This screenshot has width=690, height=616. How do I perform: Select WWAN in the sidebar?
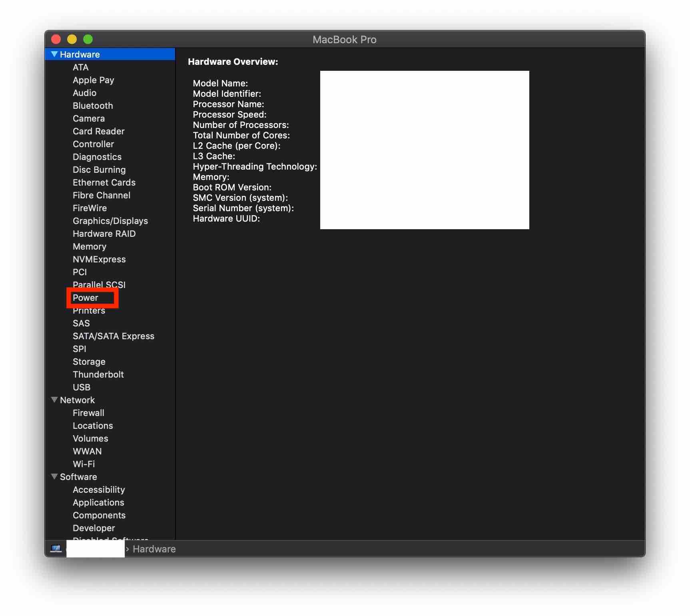point(87,451)
